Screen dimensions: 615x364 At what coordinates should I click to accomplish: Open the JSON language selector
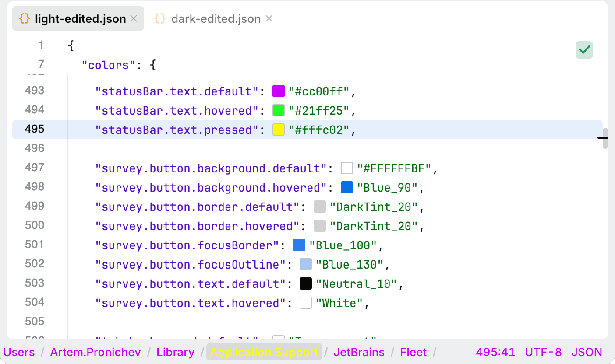point(587,352)
